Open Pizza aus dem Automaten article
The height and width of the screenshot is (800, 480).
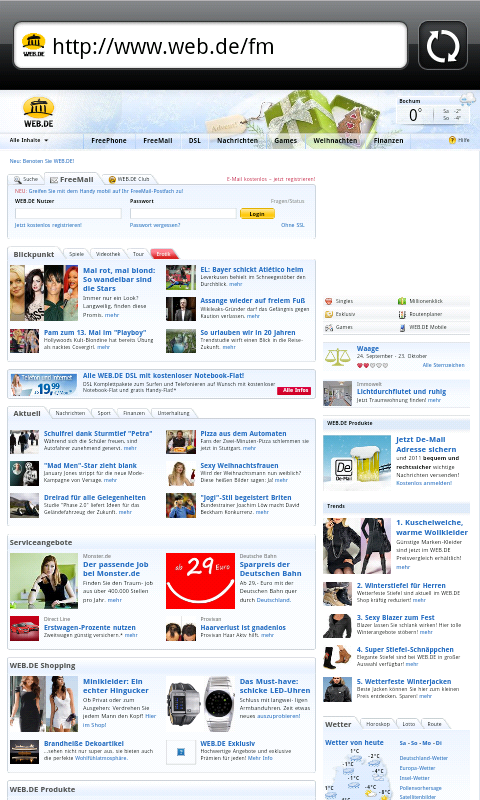[x=243, y=434]
